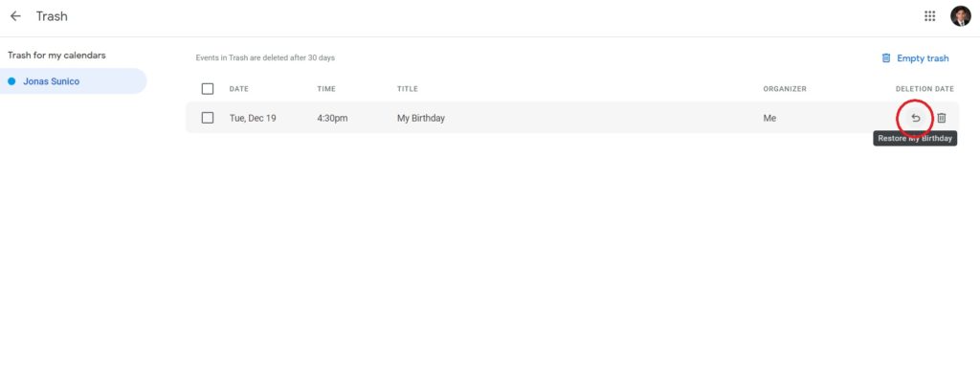Click the date Tue, Dec 19
The height and width of the screenshot is (384, 980).
pyautogui.click(x=253, y=118)
